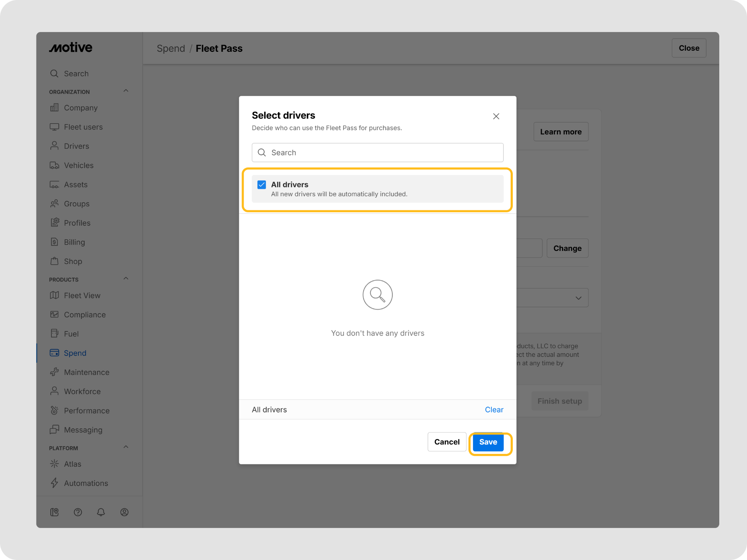
Task: Click the Billing sidebar icon
Action: click(x=54, y=242)
